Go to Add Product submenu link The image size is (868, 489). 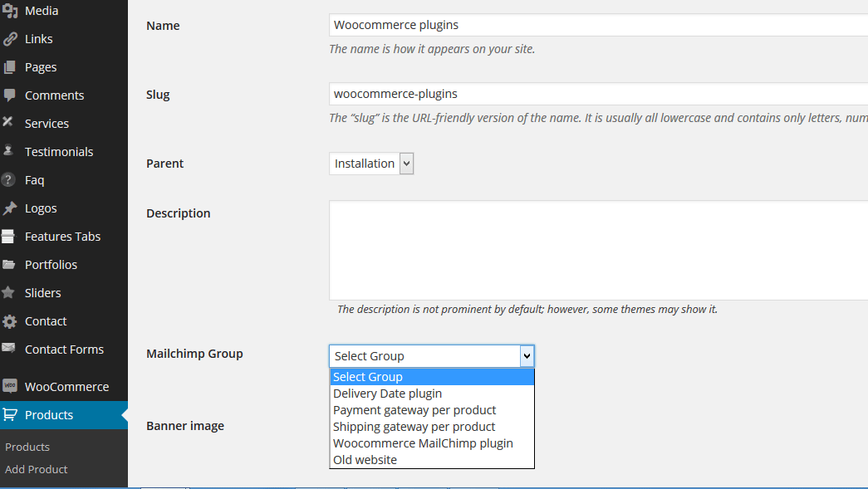click(37, 469)
